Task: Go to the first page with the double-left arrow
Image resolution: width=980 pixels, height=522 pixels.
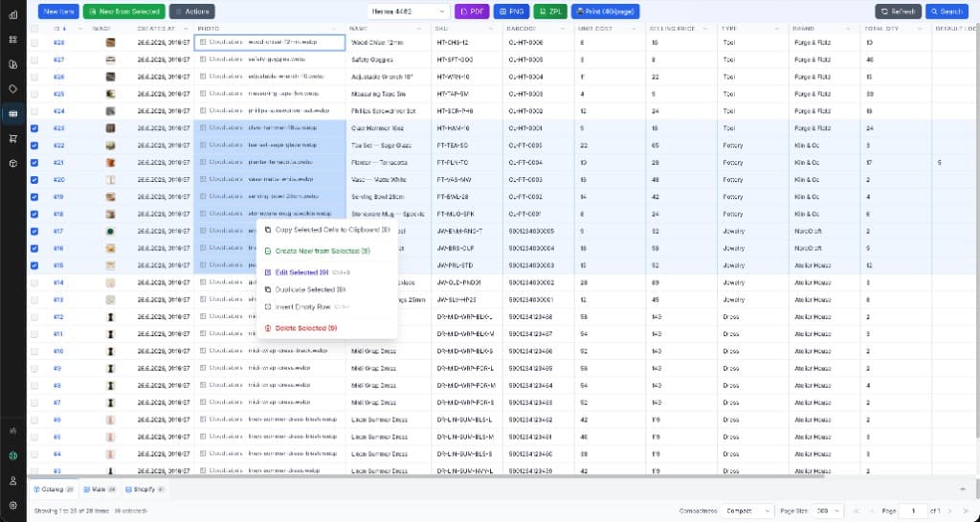Action: click(x=857, y=511)
